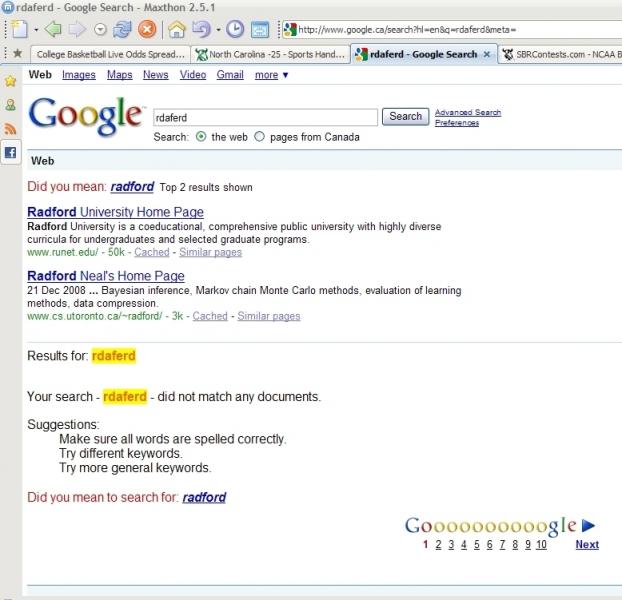Click in the Google search text box
Viewport: 622px width, 600px height.
tap(265, 117)
